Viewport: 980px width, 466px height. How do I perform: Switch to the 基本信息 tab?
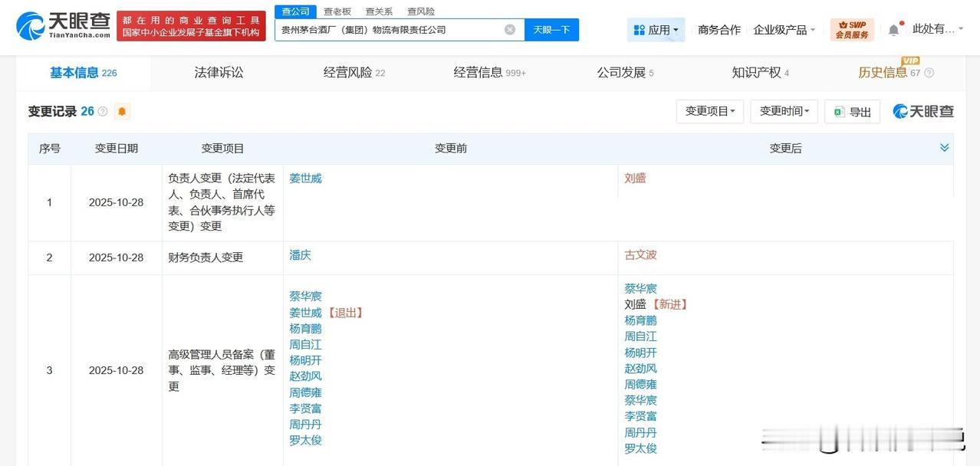[84, 73]
